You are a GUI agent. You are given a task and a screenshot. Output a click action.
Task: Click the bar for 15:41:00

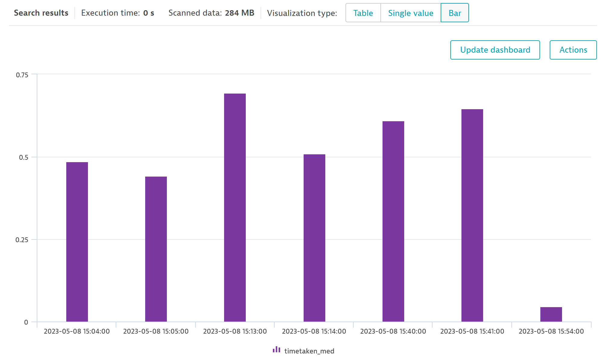[472, 215]
